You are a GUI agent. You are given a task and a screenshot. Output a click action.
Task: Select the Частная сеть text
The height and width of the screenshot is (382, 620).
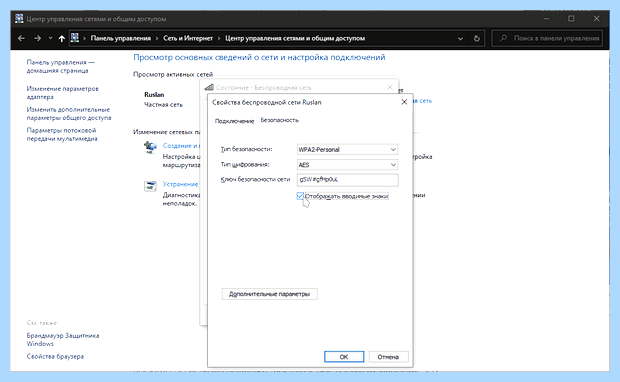[x=163, y=105]
